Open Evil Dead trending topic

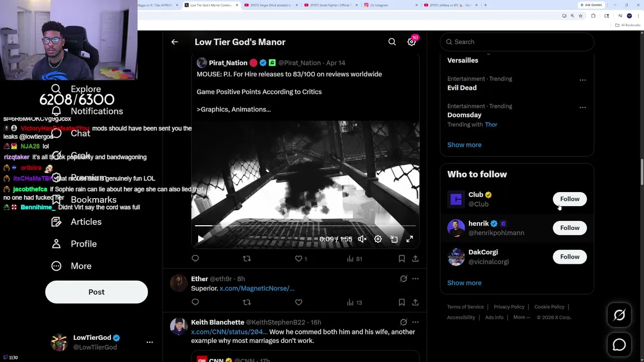tap(462, 87)
